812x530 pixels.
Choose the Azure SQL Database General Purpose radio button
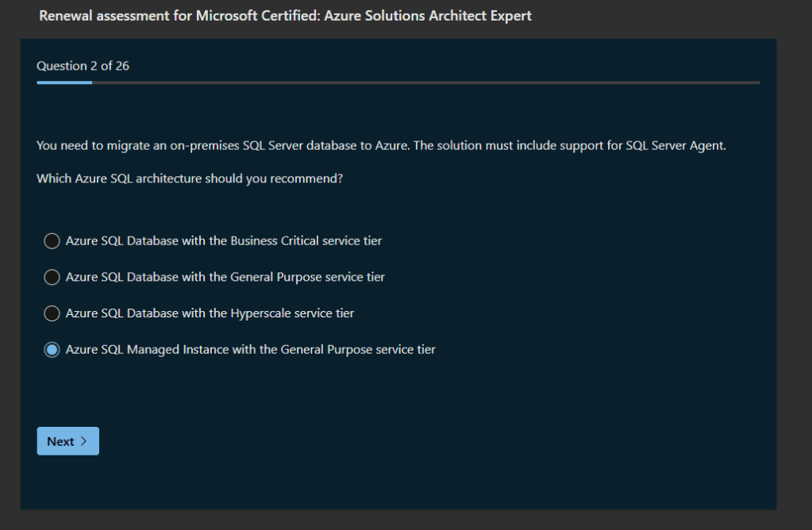pyautogui.click(x=52, y=277)
